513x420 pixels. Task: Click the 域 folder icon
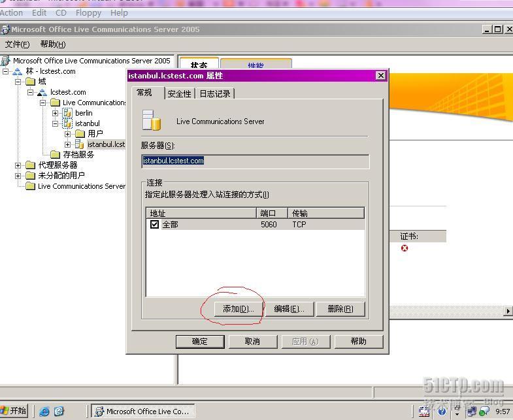31,81
